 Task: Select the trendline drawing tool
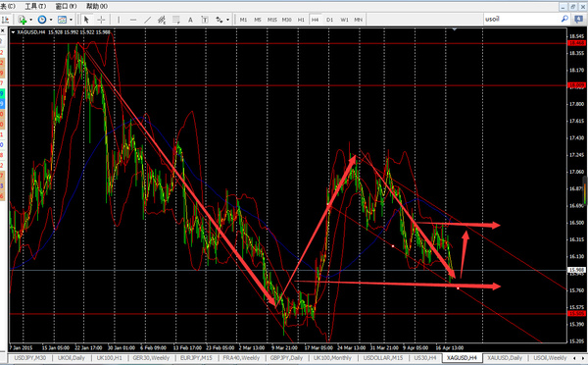point(148,20)
